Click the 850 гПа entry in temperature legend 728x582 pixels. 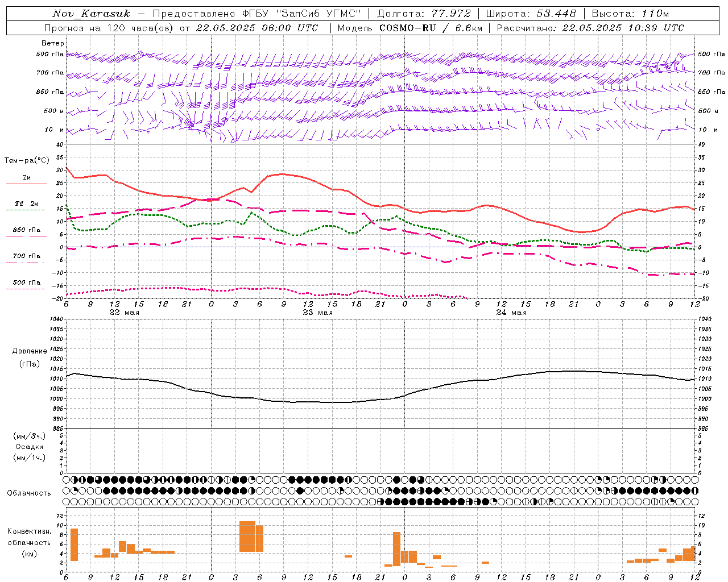[27, 230]
